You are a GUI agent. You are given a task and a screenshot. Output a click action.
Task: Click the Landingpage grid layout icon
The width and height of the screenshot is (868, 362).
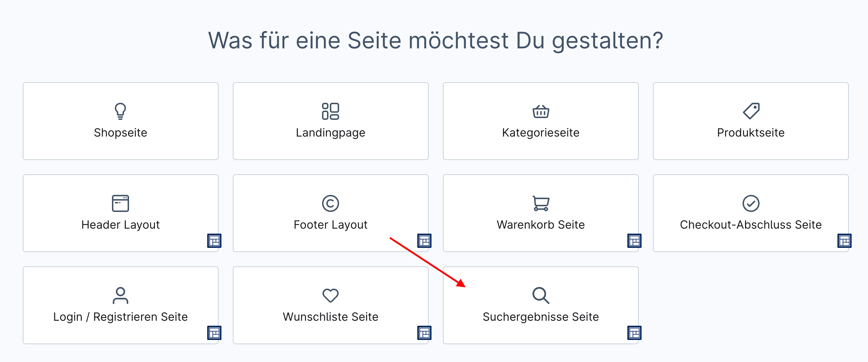click(331, 111)
